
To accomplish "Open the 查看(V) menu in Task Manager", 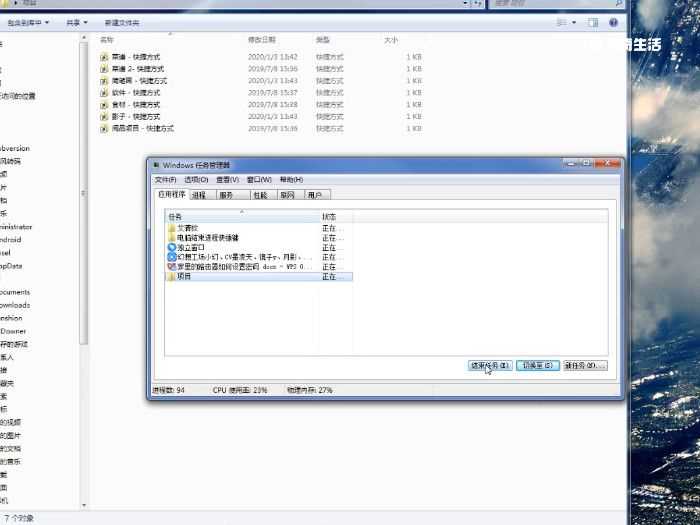I will pos(227,180).
